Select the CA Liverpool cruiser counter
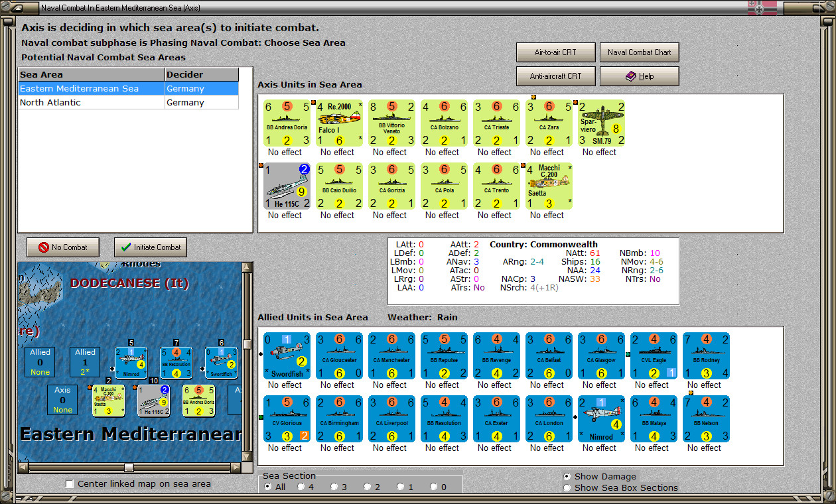836x504 pixels. 391,418
